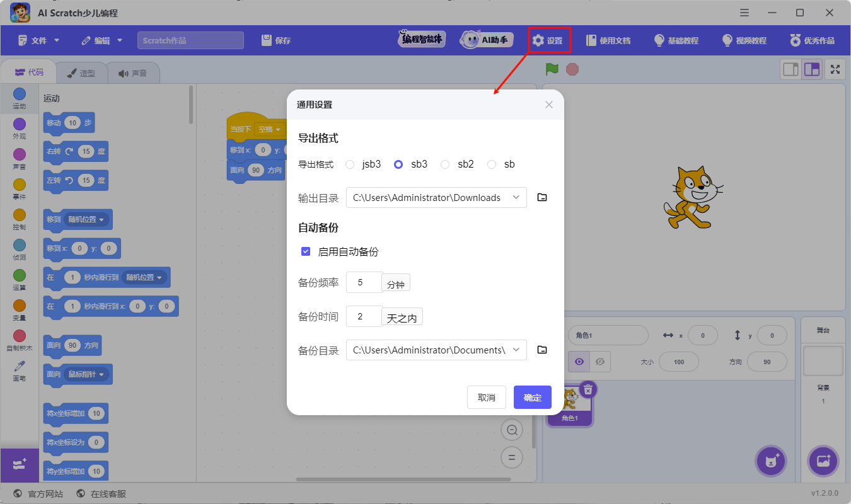Click the 备份频率 minutes field
The image size is (851, 504).
[x=364, y=282]
